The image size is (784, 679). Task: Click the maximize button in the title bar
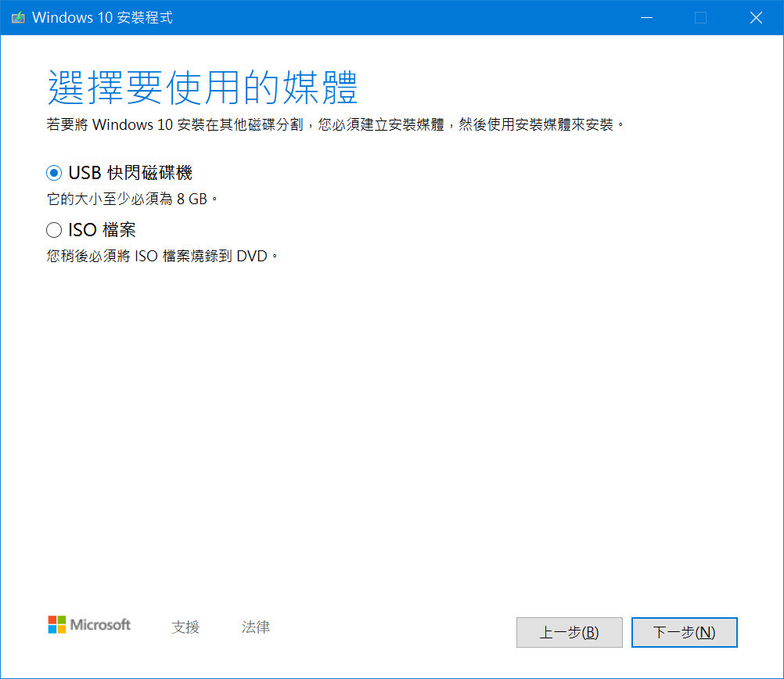(701, 17)
